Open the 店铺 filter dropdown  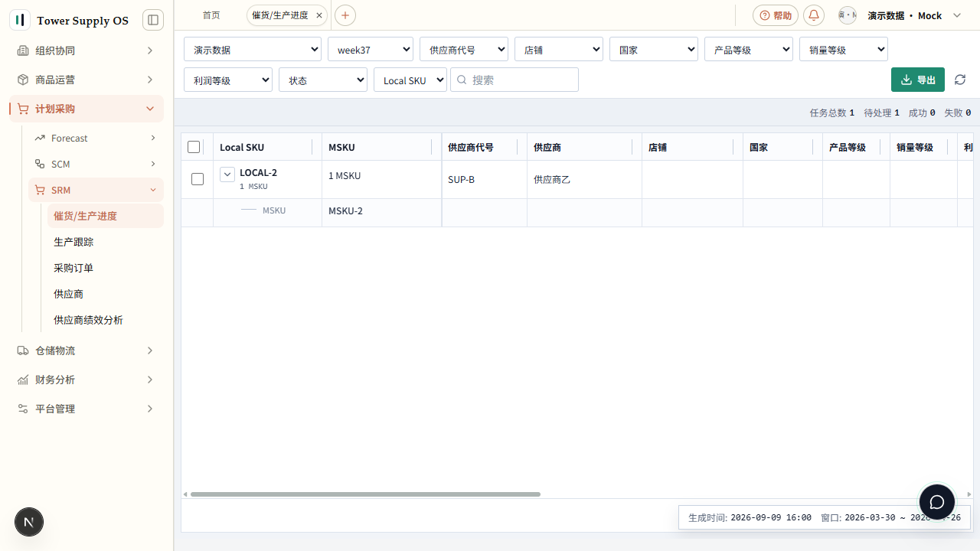[559, 50]
